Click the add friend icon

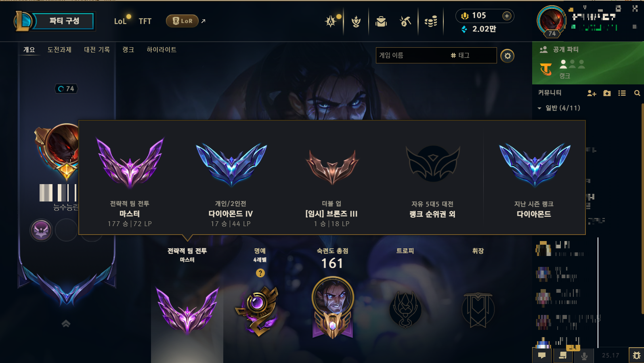click(x=592, y=93)
